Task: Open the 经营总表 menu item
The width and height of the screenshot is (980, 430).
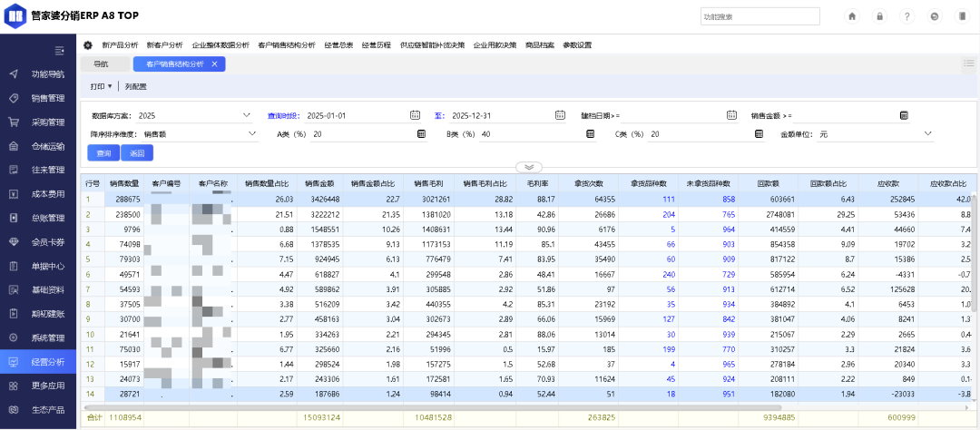Action: 338,45
